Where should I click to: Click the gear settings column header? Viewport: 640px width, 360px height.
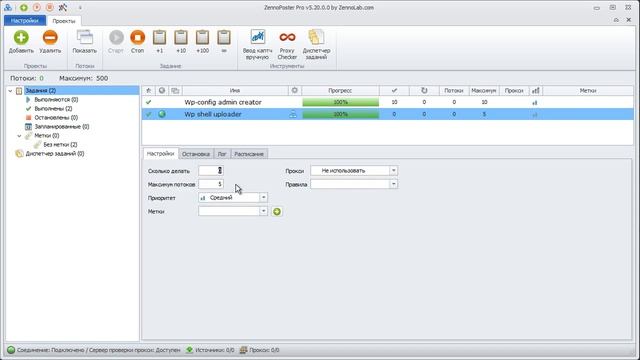click(294, 91)
